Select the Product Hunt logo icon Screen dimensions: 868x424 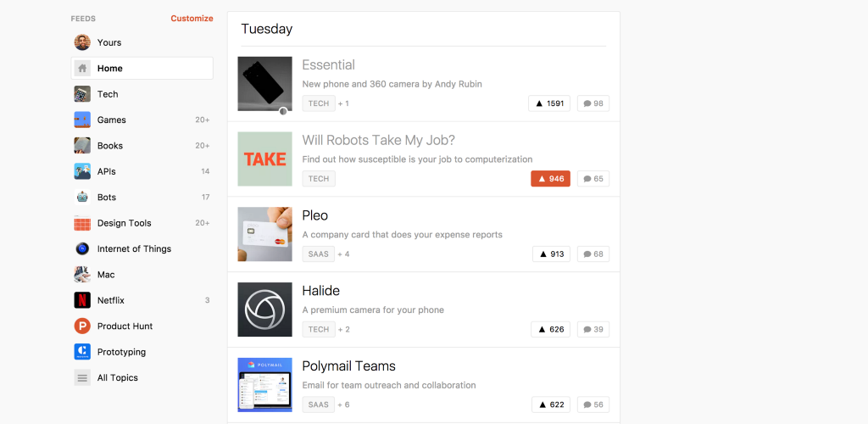pos(82,326)
